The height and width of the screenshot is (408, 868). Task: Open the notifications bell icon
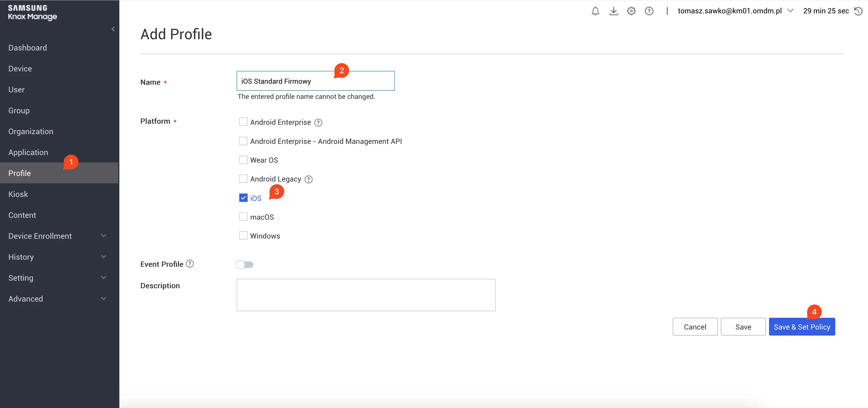click(x=596, y=11)
